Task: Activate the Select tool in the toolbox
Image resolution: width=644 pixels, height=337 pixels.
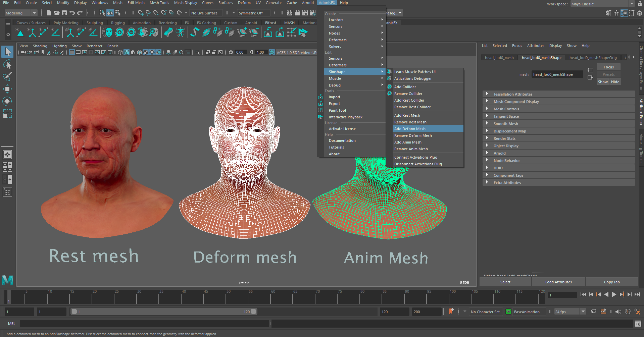Action: pos(7,52)
